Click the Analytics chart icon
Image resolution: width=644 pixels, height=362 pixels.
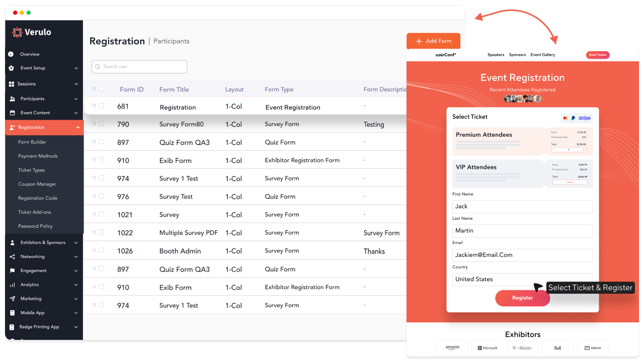[12, 285]
